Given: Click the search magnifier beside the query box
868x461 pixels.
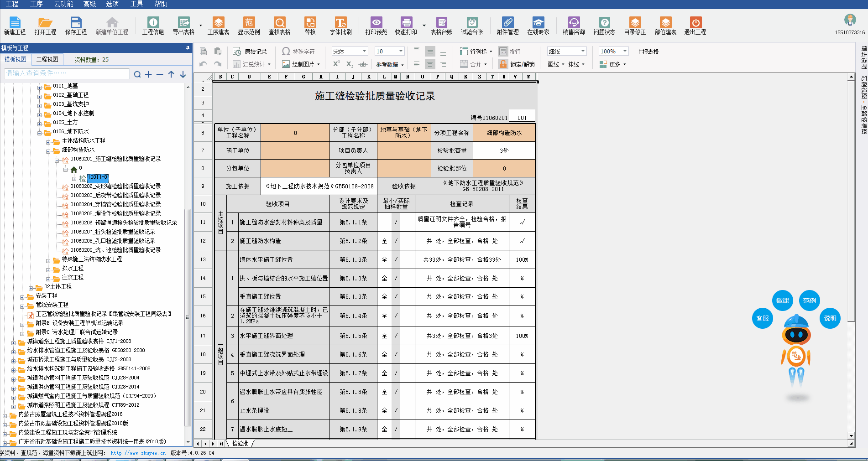Looking at the screenshot, I should (137, 74).
